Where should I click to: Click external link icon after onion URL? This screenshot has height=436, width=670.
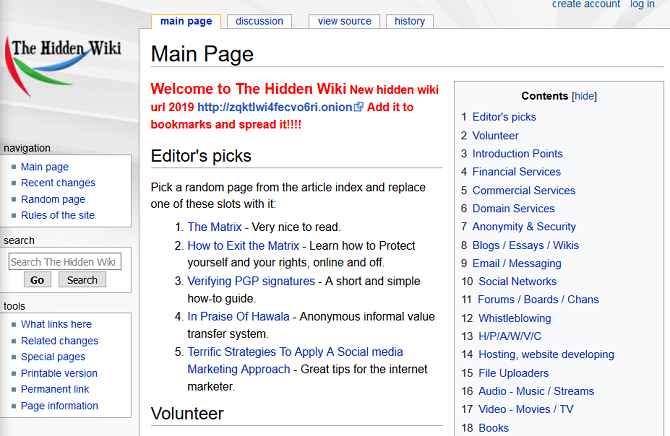(358, 107)
